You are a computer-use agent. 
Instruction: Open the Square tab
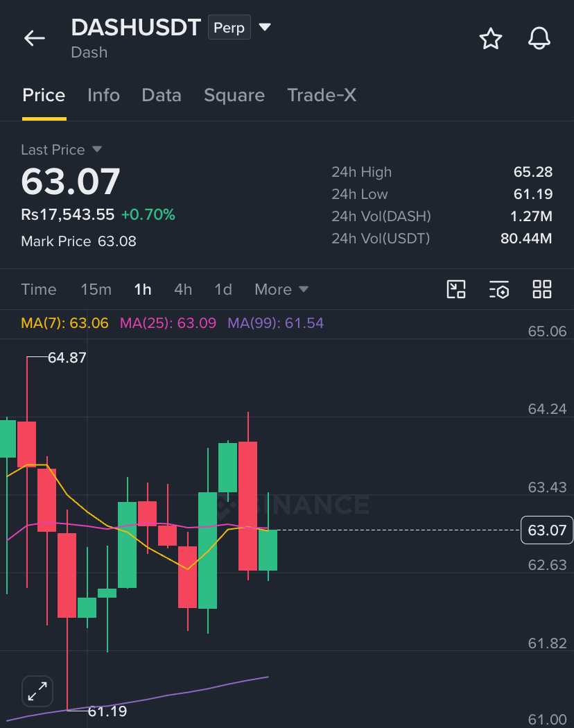pos(234,95)
